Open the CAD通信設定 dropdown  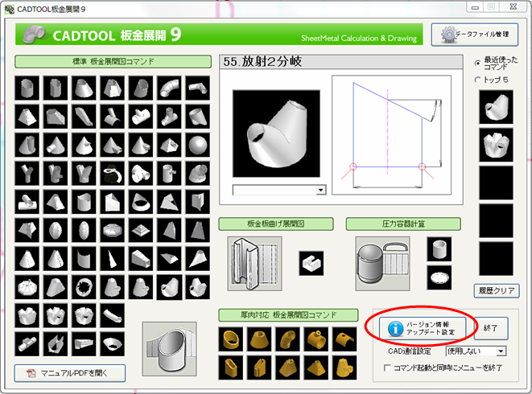tap(476, 351)
